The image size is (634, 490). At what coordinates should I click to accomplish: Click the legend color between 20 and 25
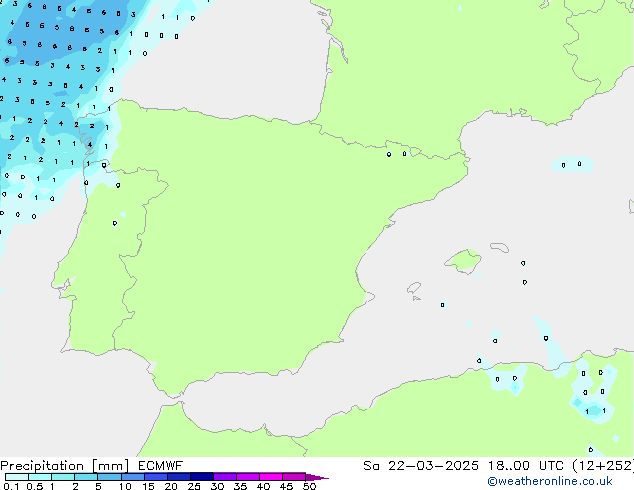coord(178,477)
